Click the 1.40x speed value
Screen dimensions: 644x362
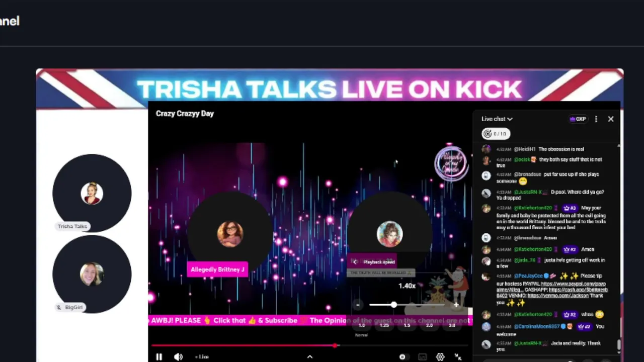click(407, 286)
